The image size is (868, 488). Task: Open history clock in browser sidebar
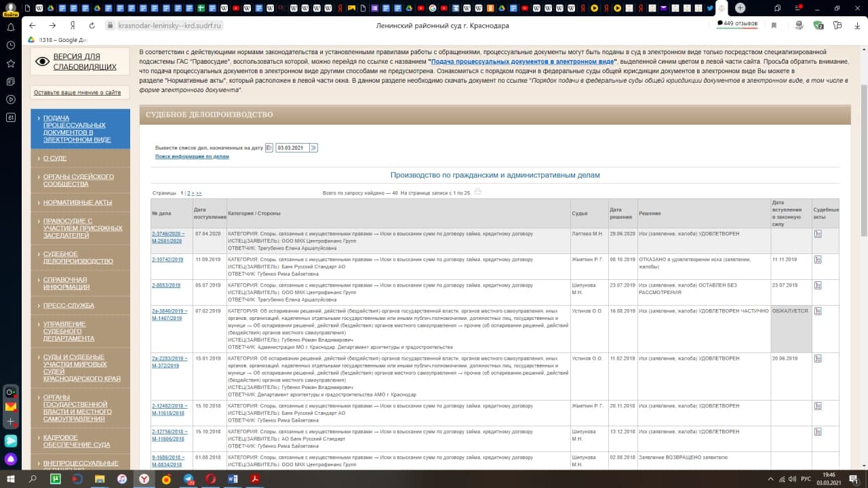tap(11, 45)
